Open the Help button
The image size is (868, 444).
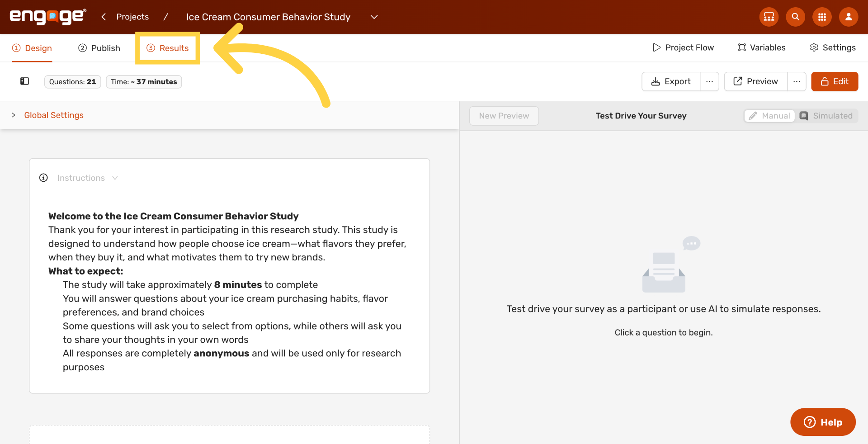tap(823, 422)
